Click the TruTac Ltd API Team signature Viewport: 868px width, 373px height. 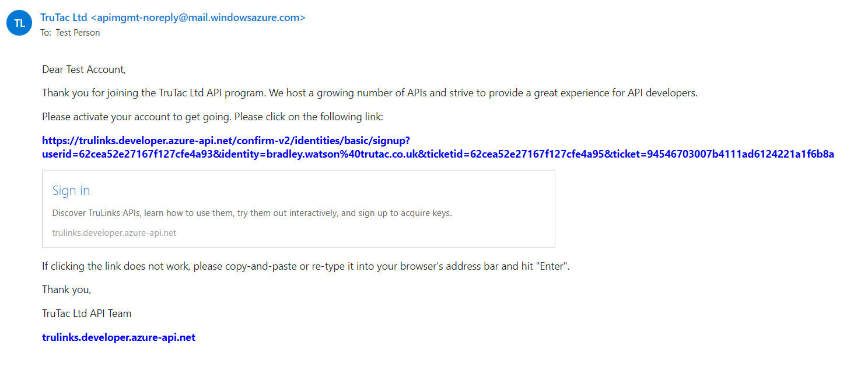tap(87, 313)
